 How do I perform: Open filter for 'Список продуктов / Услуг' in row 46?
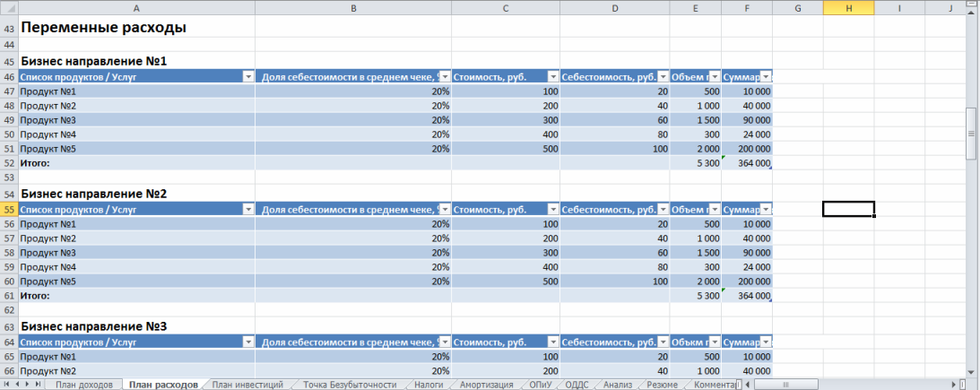(247, 77)
